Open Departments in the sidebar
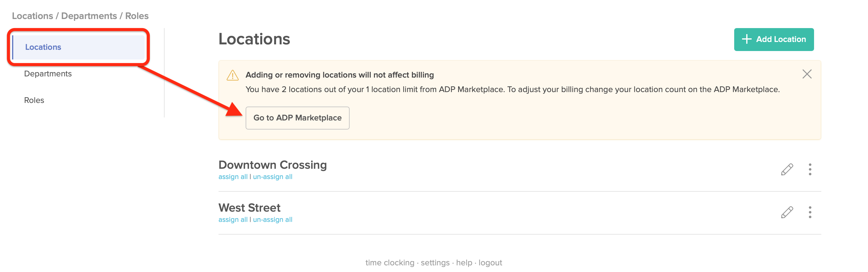The height and width of the screenshot is (272, 868). (x=48, y=74)
